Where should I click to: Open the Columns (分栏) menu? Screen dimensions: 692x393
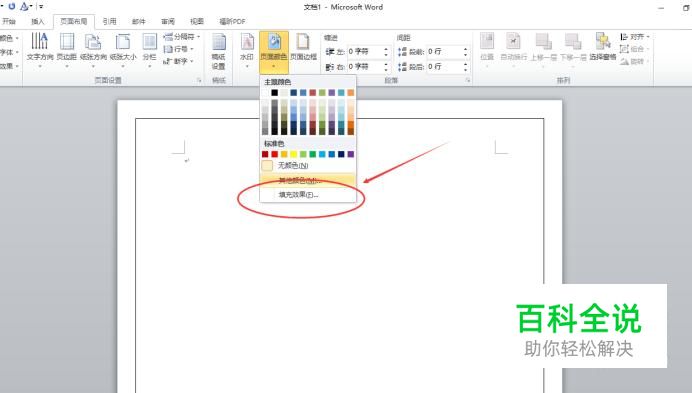pos(150,49)
